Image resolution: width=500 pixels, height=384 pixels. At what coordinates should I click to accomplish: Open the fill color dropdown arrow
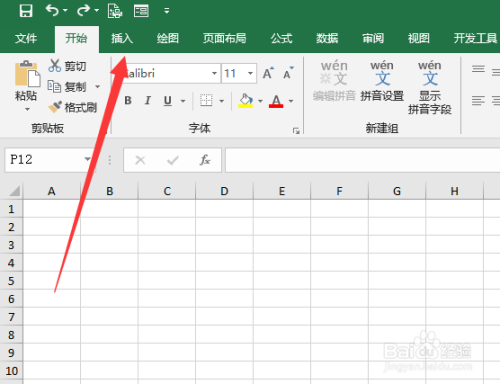coord(260,101)
